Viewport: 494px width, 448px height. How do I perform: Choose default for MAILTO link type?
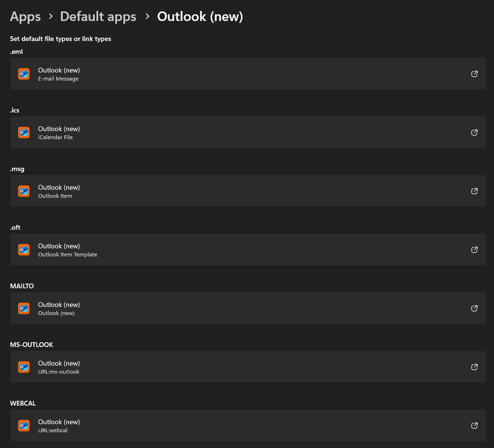click(248, 308)
